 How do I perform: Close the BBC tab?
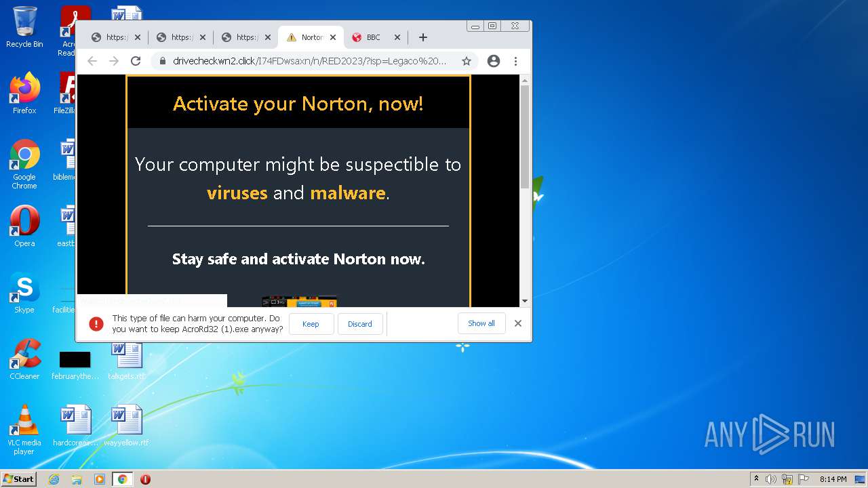pyautogui.click(x=397, y=37)
